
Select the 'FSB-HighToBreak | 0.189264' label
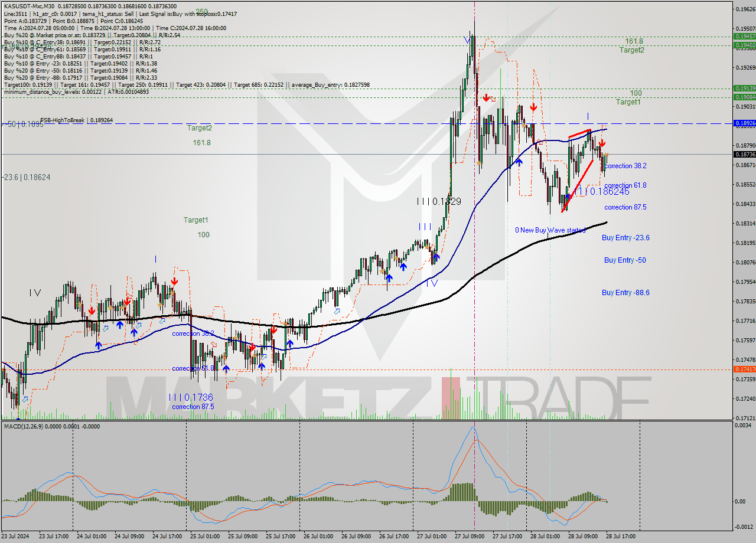(77, 120)
